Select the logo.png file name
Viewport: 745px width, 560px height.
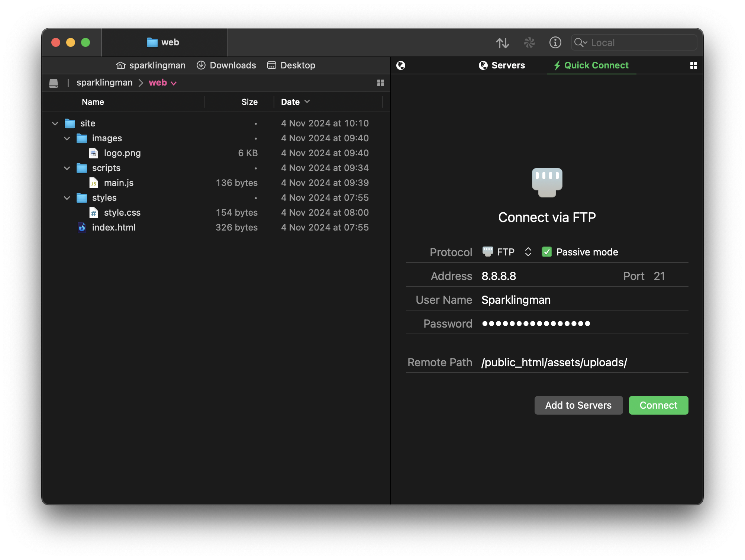pos(122,153)
